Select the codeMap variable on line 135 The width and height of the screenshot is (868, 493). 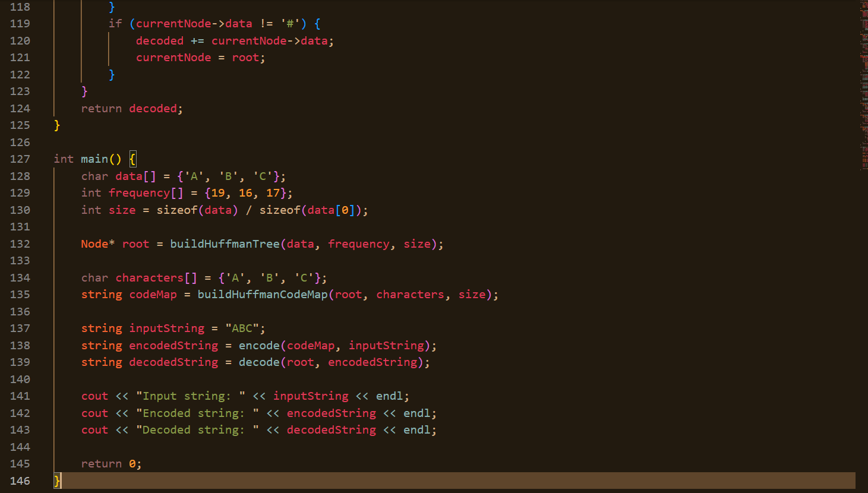(153, 294)
